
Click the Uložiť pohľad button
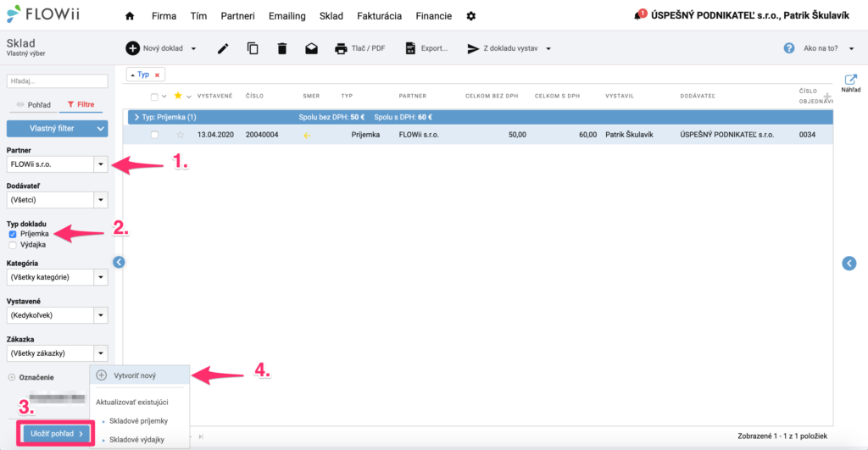[x=56, y=433]
